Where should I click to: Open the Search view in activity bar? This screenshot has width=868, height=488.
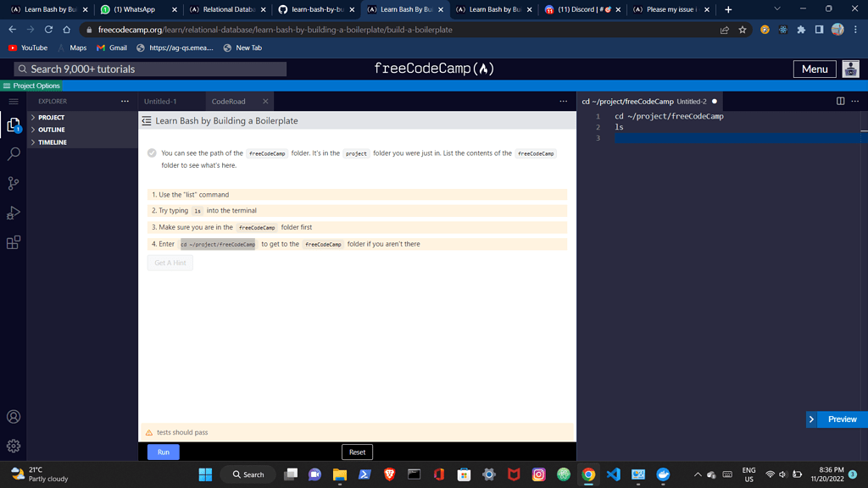(14, 154)
